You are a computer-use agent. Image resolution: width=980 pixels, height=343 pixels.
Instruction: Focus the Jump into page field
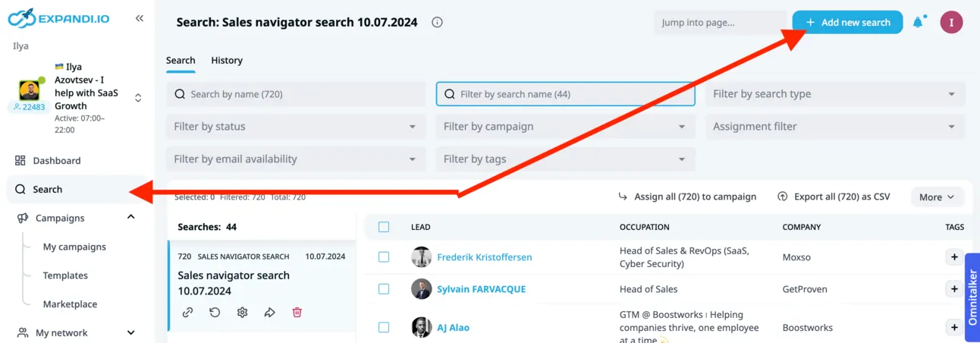click(720, 23)
